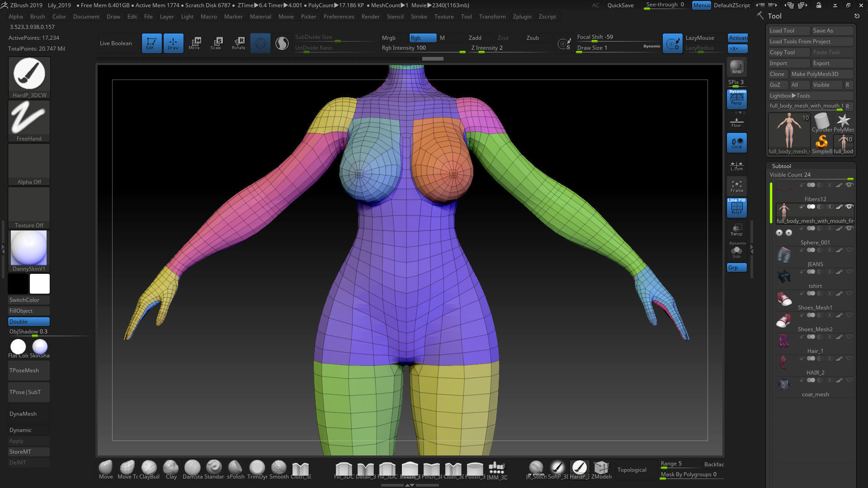Open the Material menu
This screenshot has width=868, height=488.
[261, 17]
